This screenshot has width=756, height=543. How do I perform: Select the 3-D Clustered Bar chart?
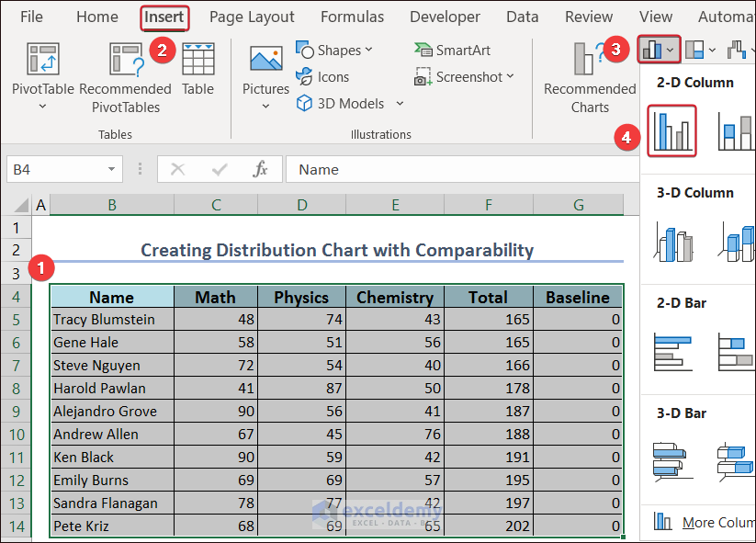(x=671, y=461)
